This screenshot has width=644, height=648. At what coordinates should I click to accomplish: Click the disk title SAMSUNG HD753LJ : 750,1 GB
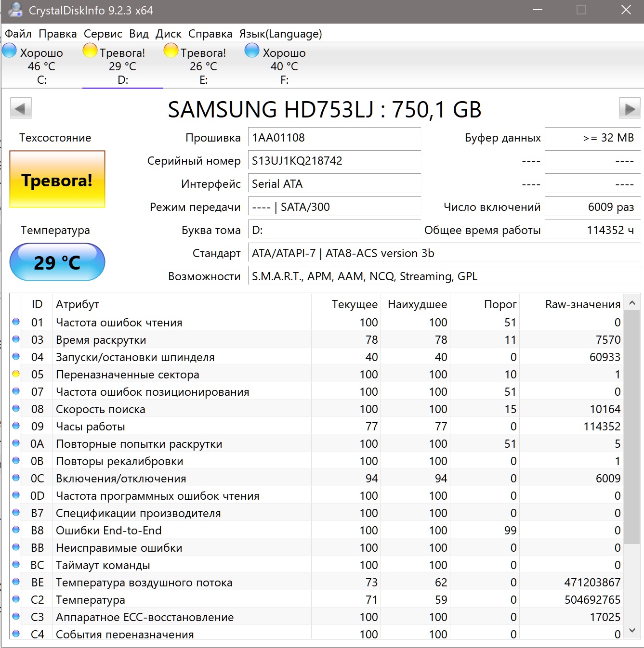pos(325,110)
